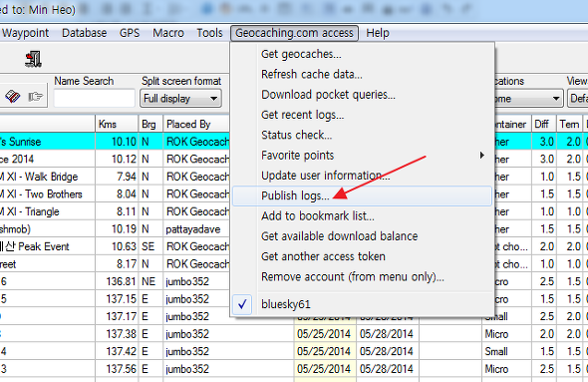Choose Remove account (from menu only)...
Screen dimensions: 588x382
362,277
